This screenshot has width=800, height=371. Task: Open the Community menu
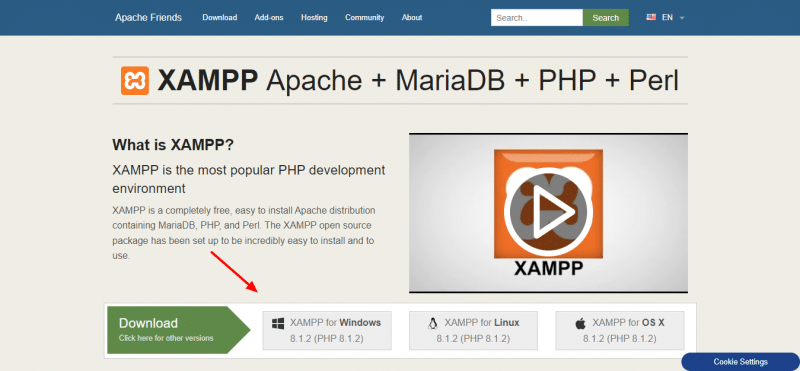coord(364,17)
